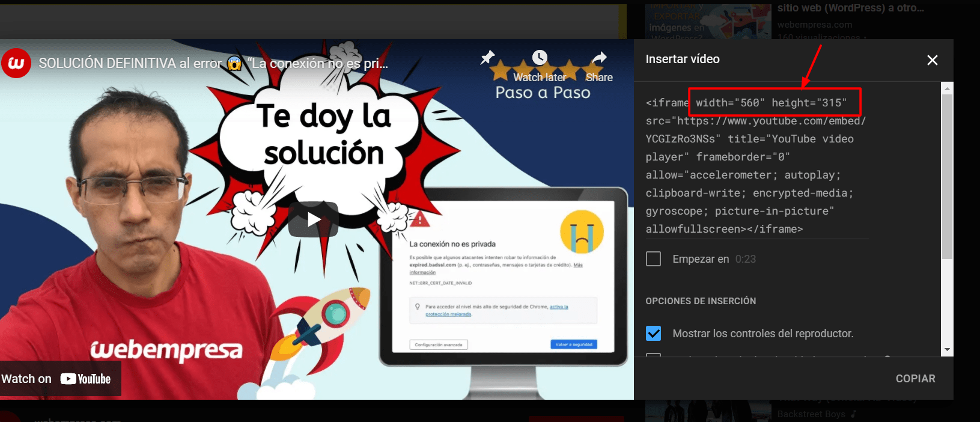The image size is (980, 422).
Task: Click inside the iframe embed code
Action: pyautogui.click(x=756, y=166)
